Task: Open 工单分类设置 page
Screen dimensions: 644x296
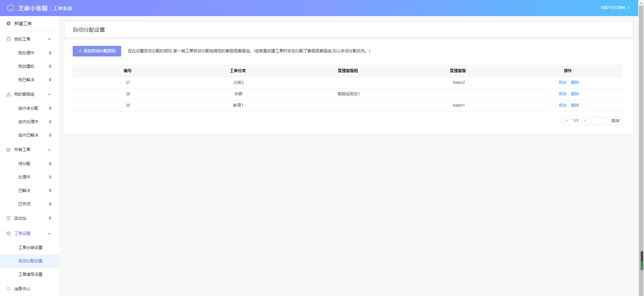Action: tap(30, 248)
